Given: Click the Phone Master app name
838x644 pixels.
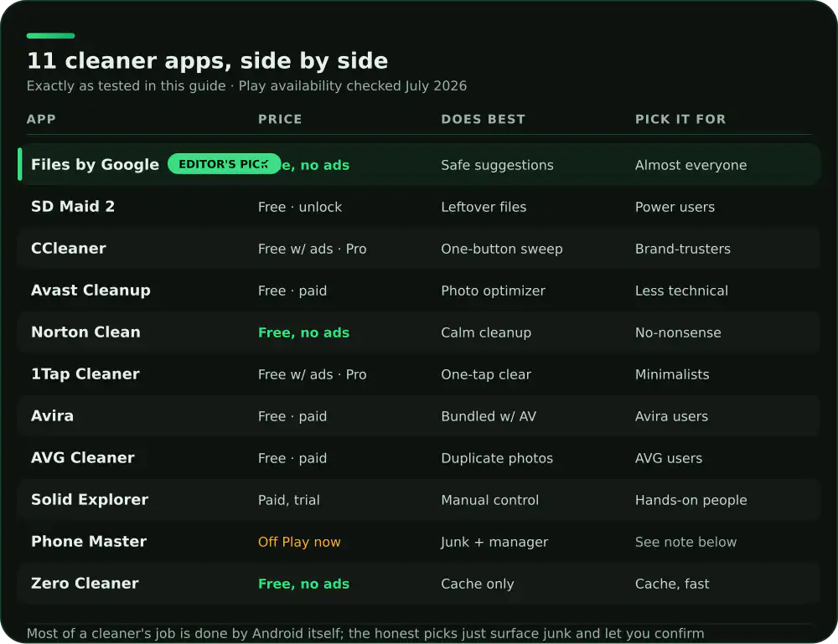Looking at the screenshot, I should pos(89,541).
